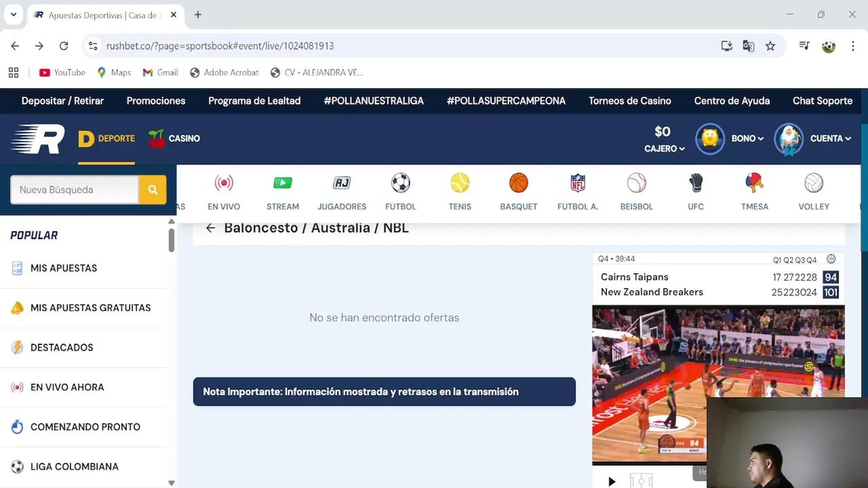The image size is (868, 488).
Task: Select the VOLLEY volleyball icon
Action: (x=814, y=183)
